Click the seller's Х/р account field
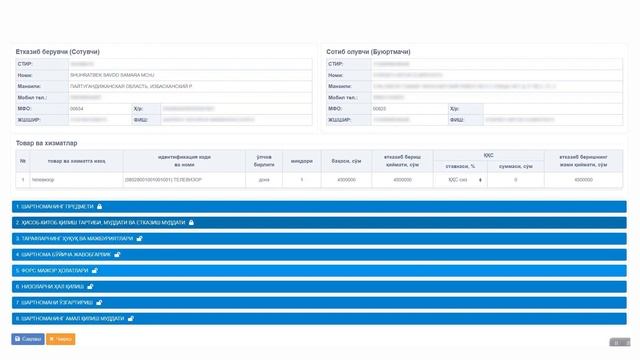 pyautogui.click(x=236, y=109)
